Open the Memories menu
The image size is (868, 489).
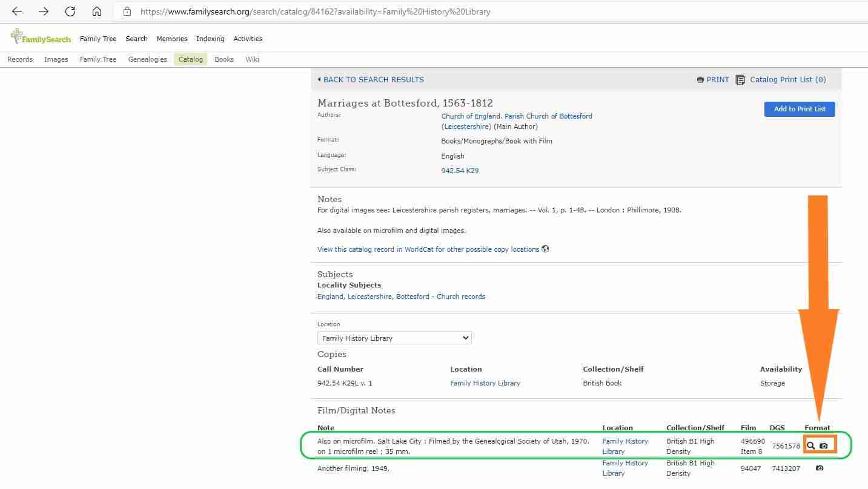172,39
